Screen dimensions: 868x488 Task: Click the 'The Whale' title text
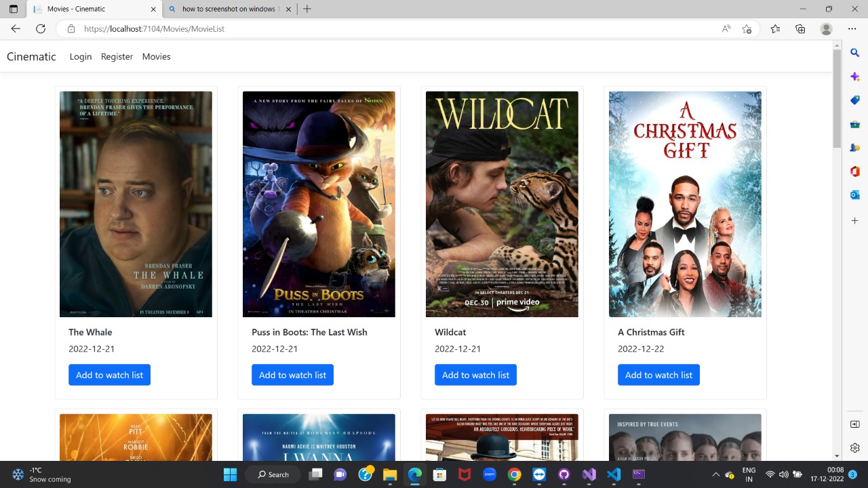(x=90, y=332)
